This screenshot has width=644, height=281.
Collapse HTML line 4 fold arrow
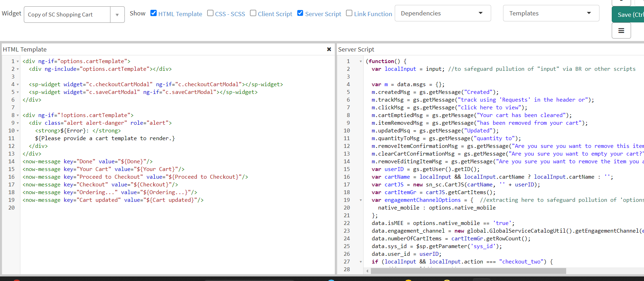click(18, 84)
